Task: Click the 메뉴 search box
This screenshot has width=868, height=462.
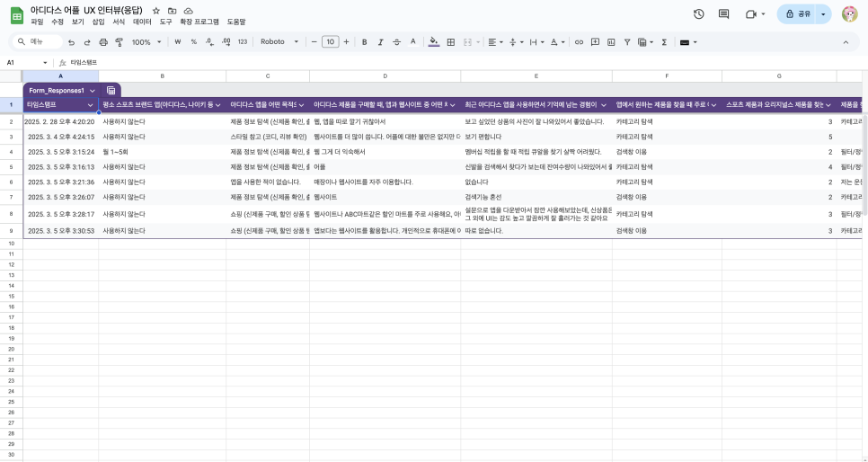Action: tap(37, 41)
